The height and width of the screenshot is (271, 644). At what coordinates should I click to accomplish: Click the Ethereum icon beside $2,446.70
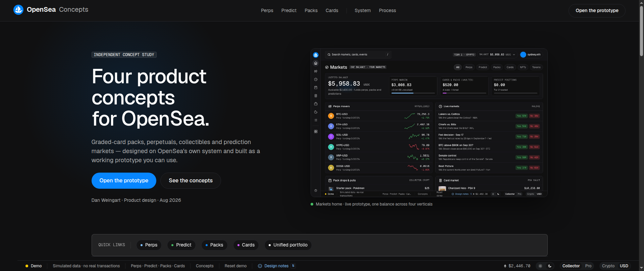505,266
